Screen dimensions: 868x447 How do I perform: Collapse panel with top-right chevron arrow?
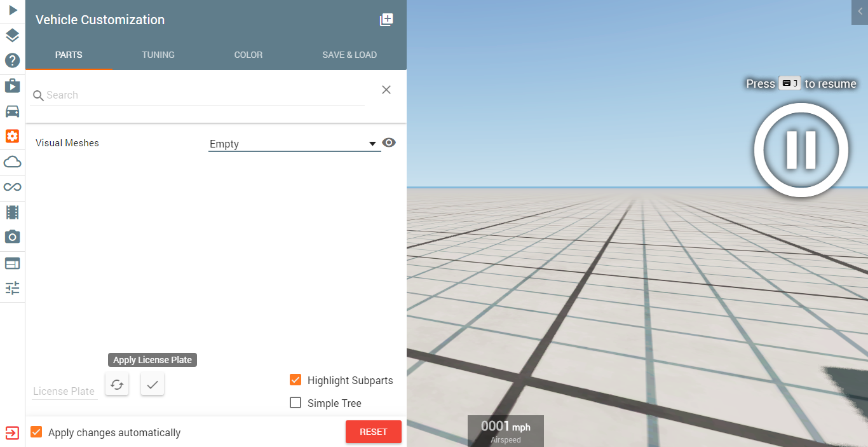point(860,11)
